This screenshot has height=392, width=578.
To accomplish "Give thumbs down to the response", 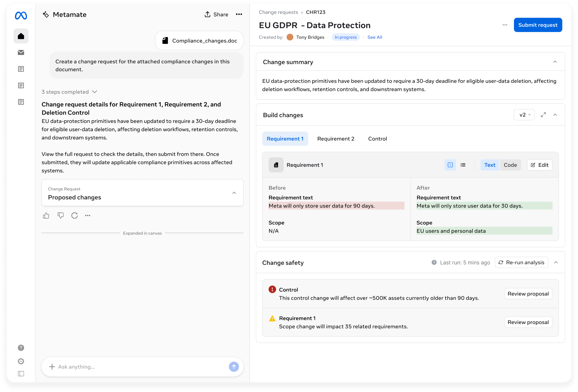I will 60,216.
